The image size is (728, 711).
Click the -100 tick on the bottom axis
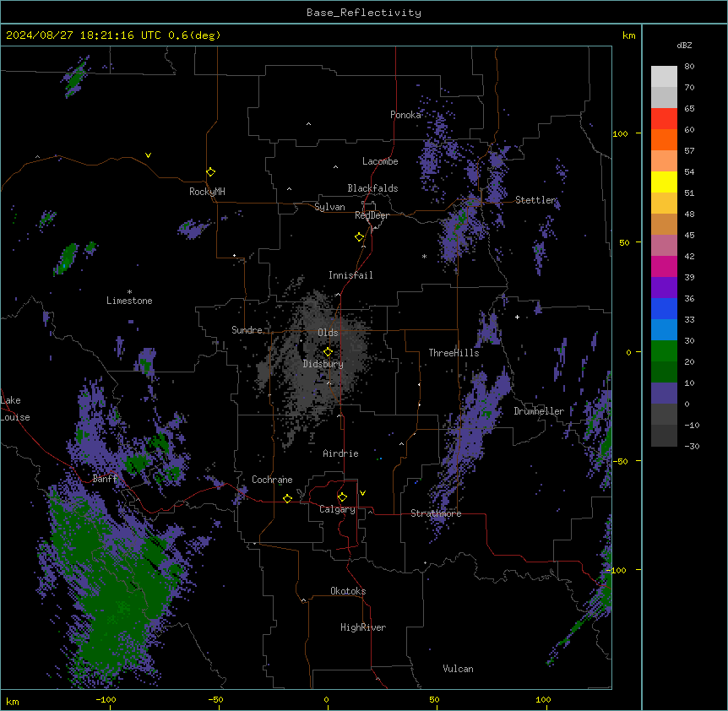[106, 699]
